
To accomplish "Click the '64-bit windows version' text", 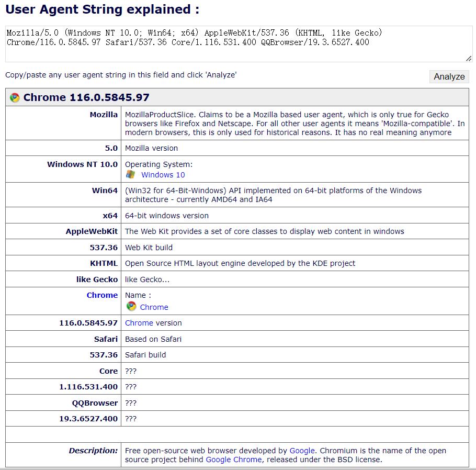I will tap(167, 216).
